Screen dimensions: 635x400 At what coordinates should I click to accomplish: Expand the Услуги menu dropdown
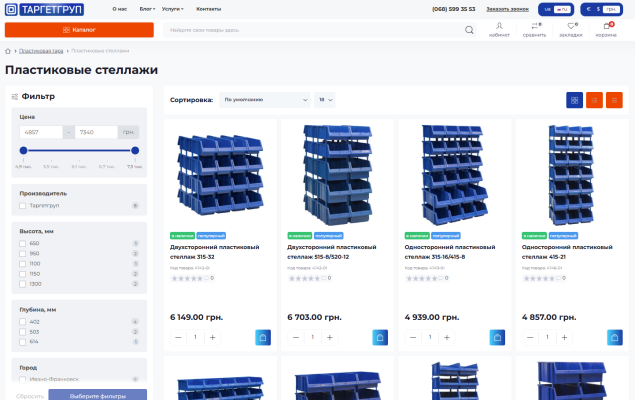(x=173, y=9)
